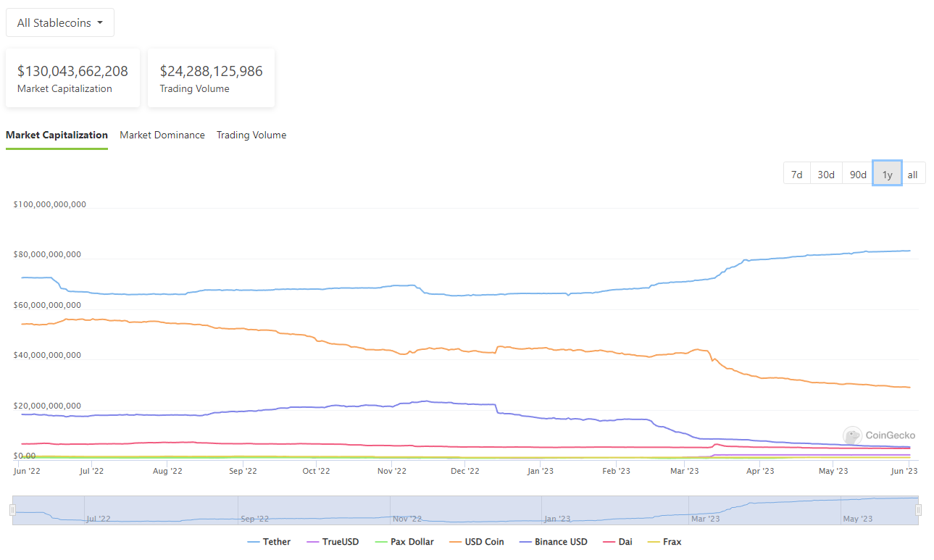This screenshot has width=934, height=560.
Task: Select the Market Capitalization tab
Action: [x=57, y=135]
